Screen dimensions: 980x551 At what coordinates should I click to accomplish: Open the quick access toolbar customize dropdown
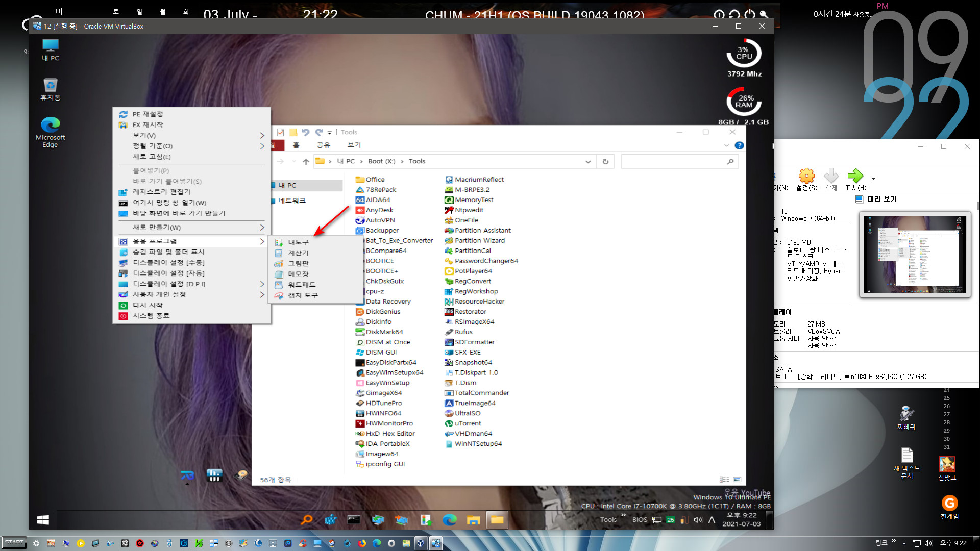pyautogui.click(x=329, y=133)
